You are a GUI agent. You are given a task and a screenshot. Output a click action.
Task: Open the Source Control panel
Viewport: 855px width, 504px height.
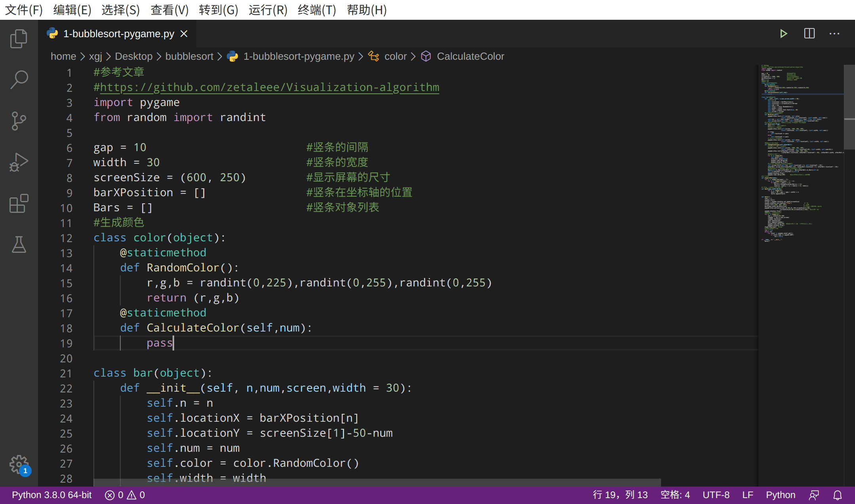[19, 121]
